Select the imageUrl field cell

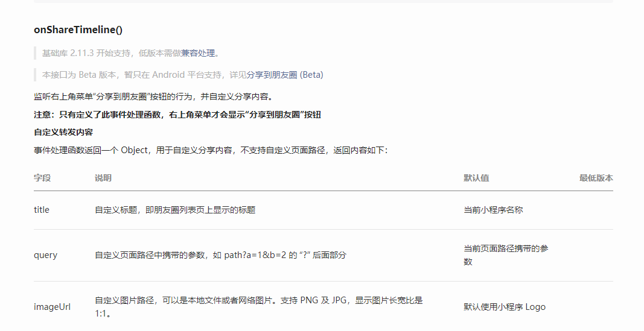pyautogui.click(x=52, y=307)
